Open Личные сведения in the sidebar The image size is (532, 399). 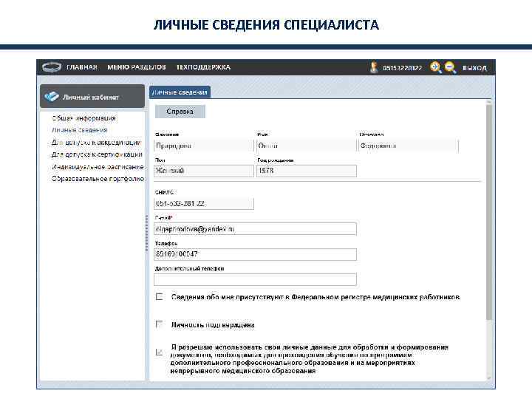[79, 130]
